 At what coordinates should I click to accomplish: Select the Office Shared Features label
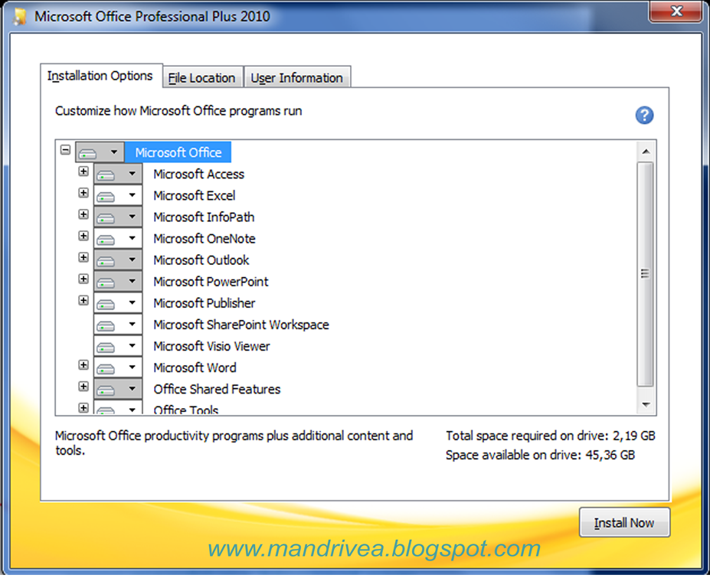pyautogui.click(x=217, y=389)
